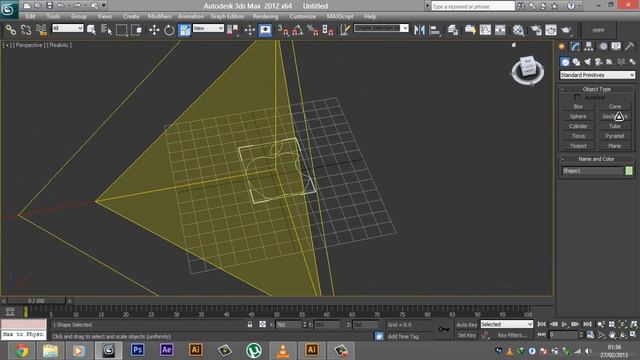Switch to the Modify command panel tab

[x=575, y=47]
